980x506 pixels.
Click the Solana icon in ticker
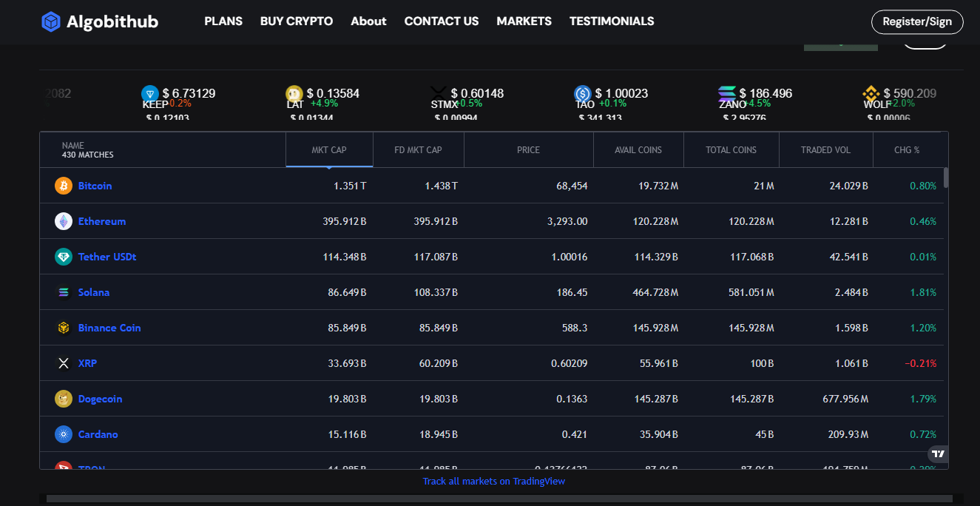point(727,94)
